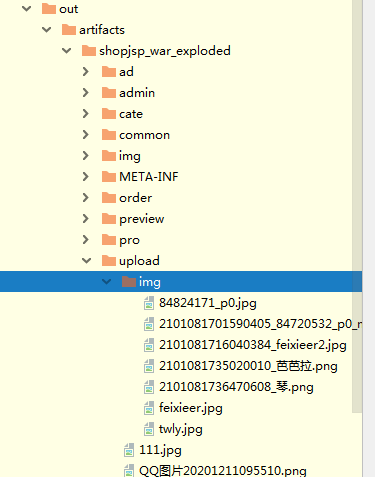
Task: Click the highlighted img folder icon
Action: (x=129, y=282)
